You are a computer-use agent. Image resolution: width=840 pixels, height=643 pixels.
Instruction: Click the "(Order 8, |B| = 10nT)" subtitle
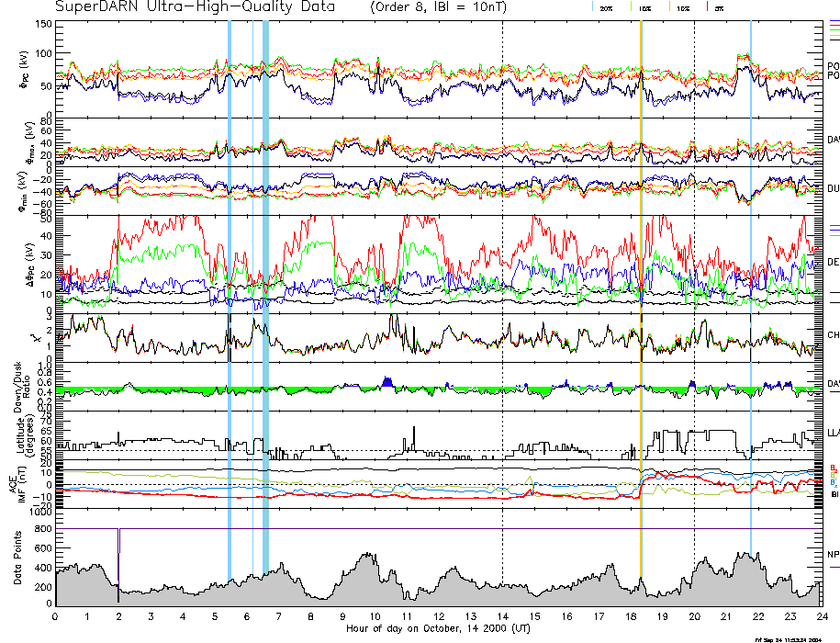point(438,7)
